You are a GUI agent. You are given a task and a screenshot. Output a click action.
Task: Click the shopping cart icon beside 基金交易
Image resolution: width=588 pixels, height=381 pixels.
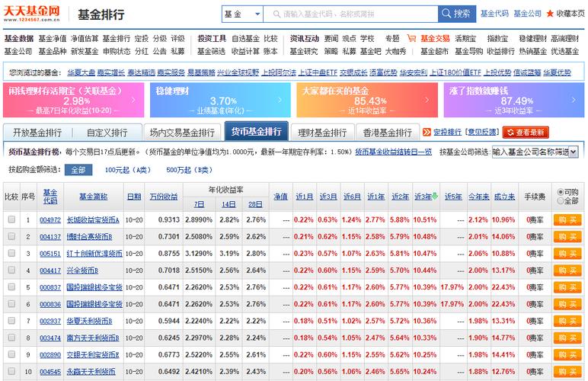pyautogui.click(x=411, y=38)
